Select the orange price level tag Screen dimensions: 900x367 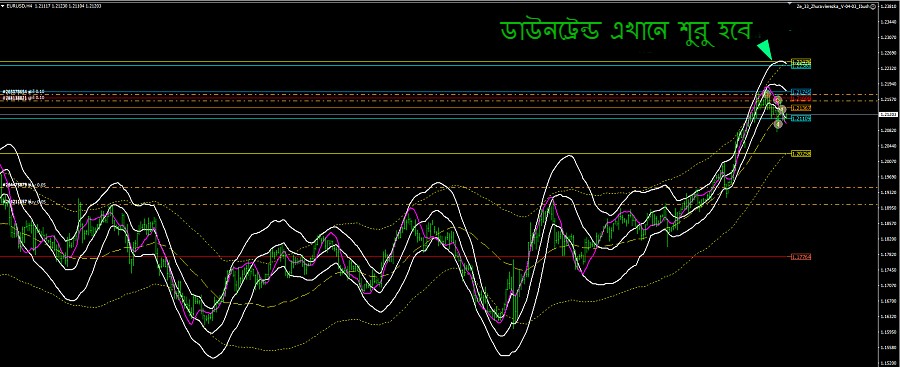(801, 107)
